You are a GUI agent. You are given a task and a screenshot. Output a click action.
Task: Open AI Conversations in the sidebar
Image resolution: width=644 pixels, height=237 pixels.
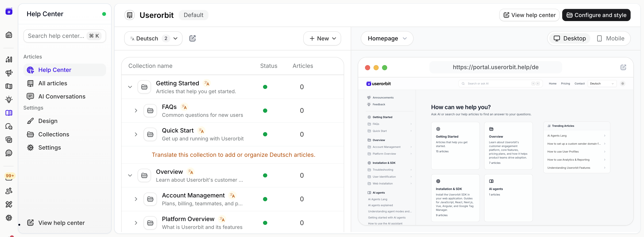(x=65, y=96)
